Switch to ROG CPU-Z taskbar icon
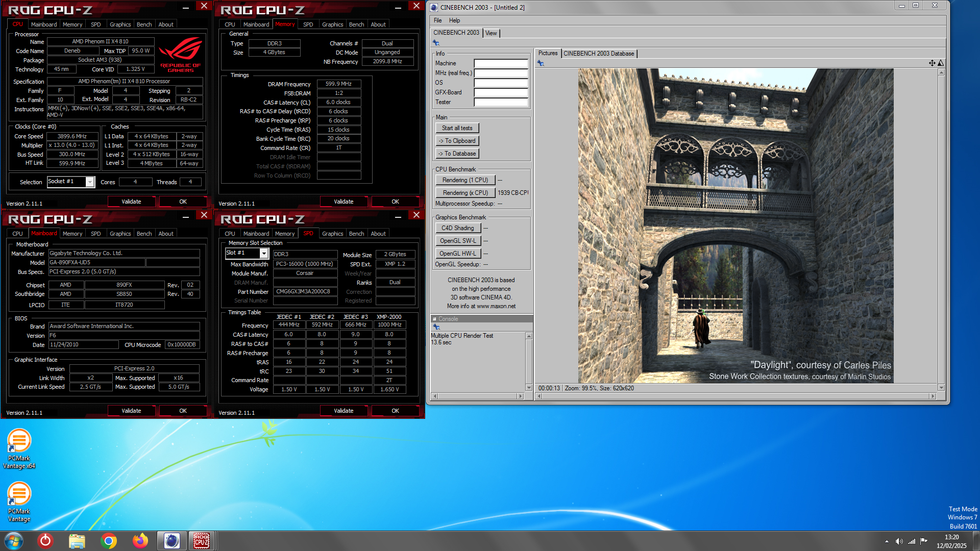Screen dimensions: 980x551 (x=201, y=541)
